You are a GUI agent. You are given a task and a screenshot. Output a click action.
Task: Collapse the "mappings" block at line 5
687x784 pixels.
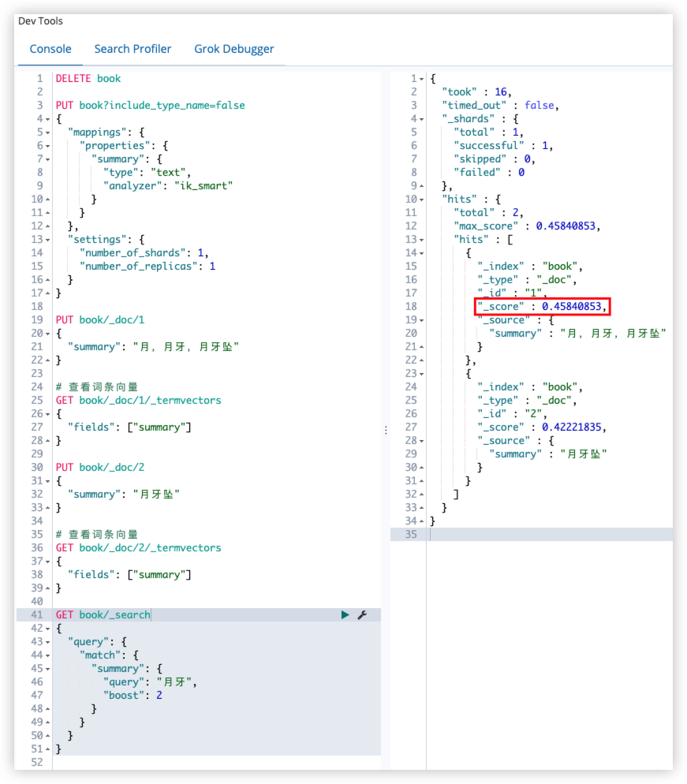click(x=48, y=133)
